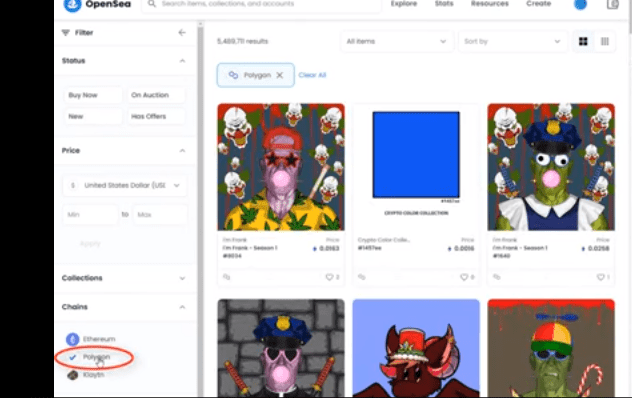Switch to large grid view
Screen dimensions: 632x398
pos(583,41)
